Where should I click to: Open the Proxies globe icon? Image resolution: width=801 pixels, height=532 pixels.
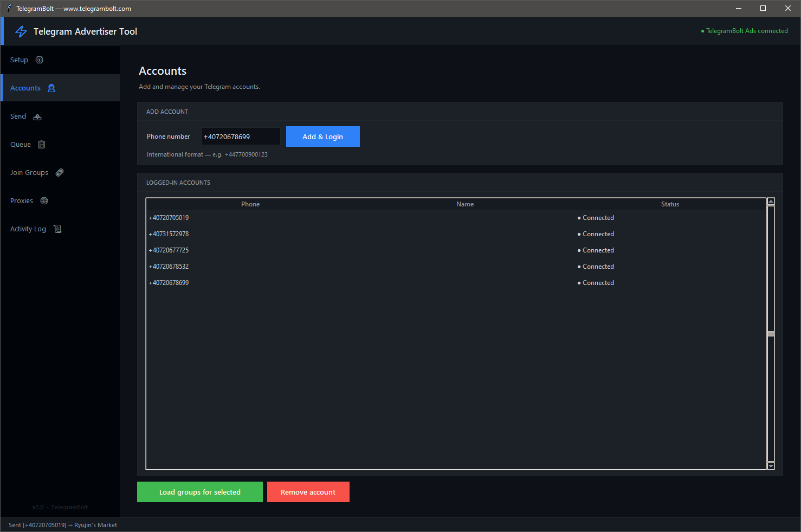(44, 201)
